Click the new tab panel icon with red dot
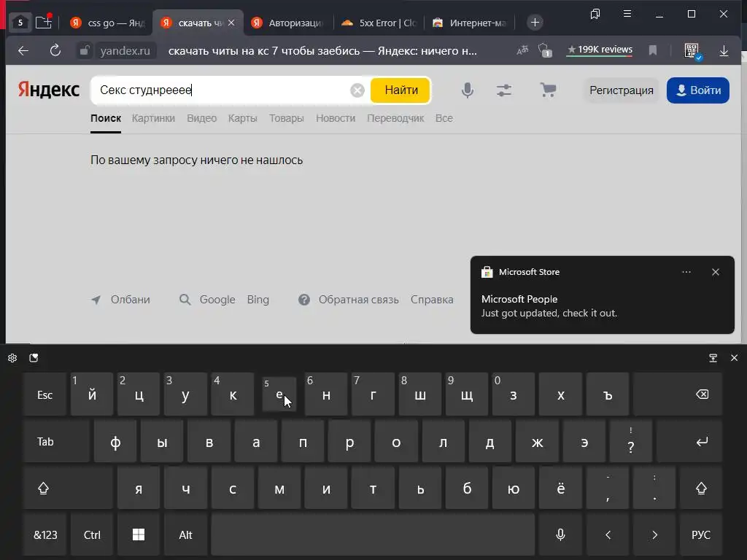The height and width of the screenshot is (560, 747). [44, 22]
